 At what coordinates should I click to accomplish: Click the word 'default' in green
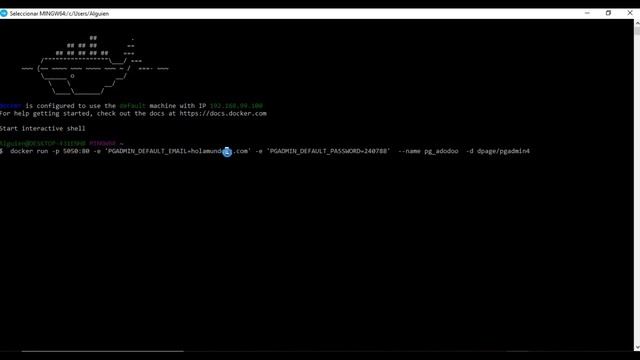click(132, 106)
